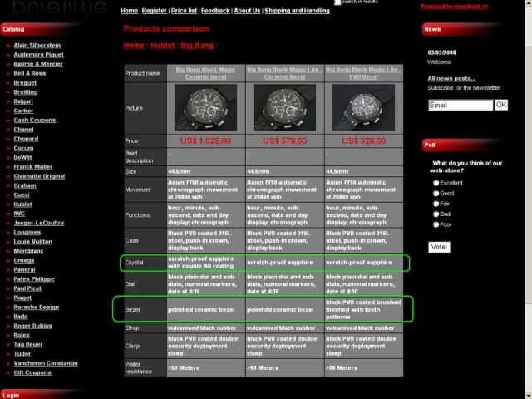Browse Montblanc watches
The width and height of the screenshot is (532, 399).
coord(28,251)
